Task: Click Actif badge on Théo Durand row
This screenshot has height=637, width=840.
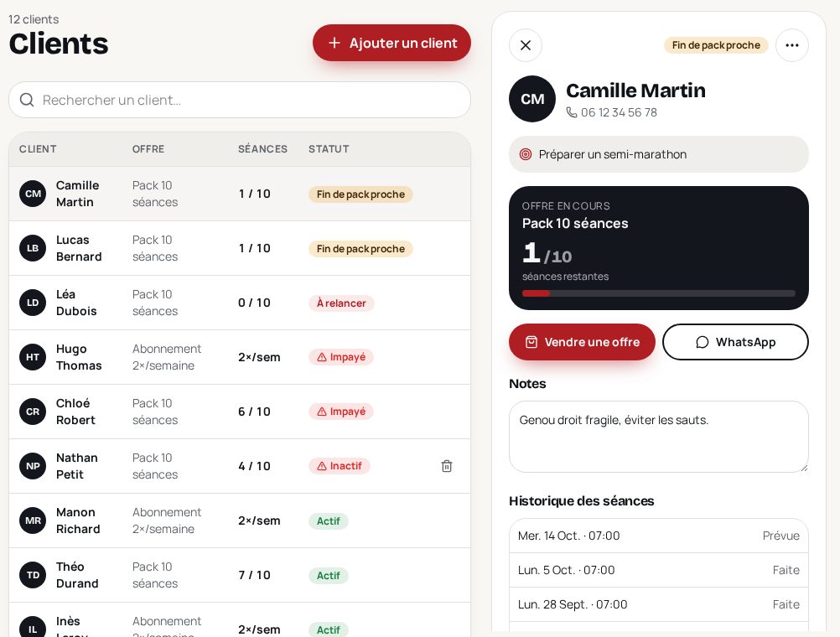Action: pyautogui.click(x=329, y=575)
